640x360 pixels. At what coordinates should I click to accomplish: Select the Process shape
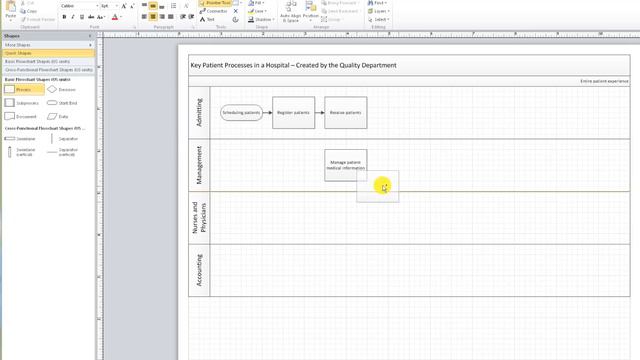pos(24,89)
